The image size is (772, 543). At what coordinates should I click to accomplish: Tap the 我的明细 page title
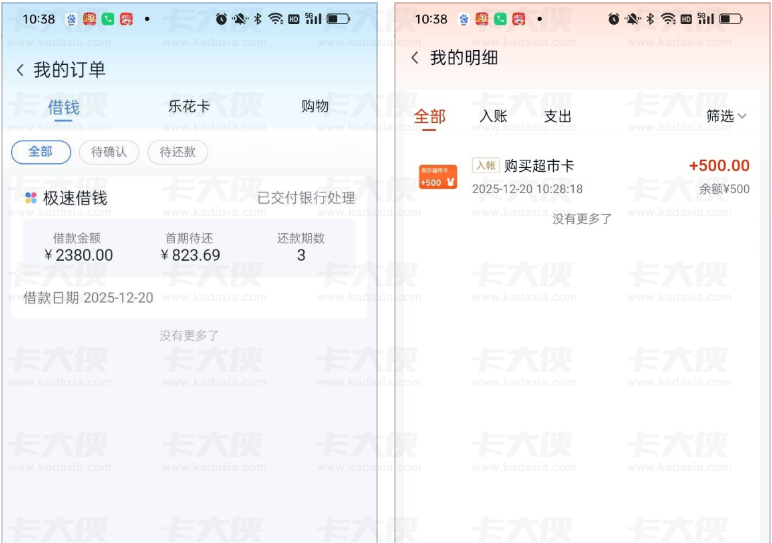[x=464, y=58]
